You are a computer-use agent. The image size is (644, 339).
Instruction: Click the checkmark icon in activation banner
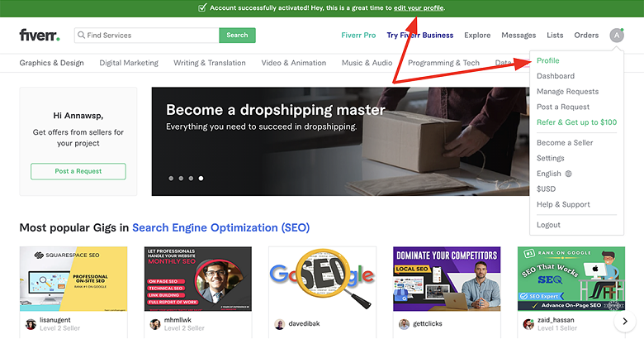pyautogui.click(x=202, y=7)
